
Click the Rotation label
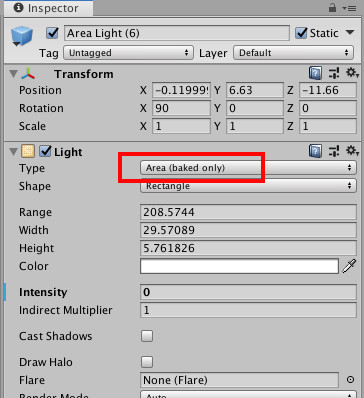41,108
